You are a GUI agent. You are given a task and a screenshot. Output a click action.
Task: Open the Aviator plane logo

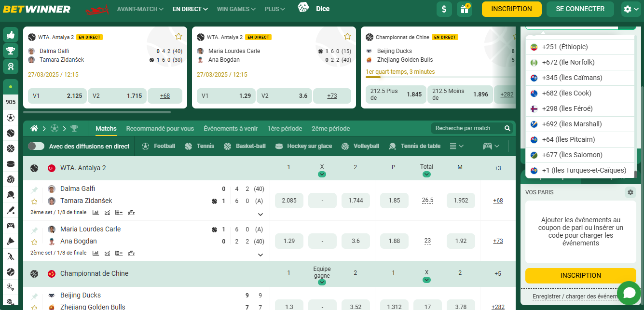[x=97, y=9]
